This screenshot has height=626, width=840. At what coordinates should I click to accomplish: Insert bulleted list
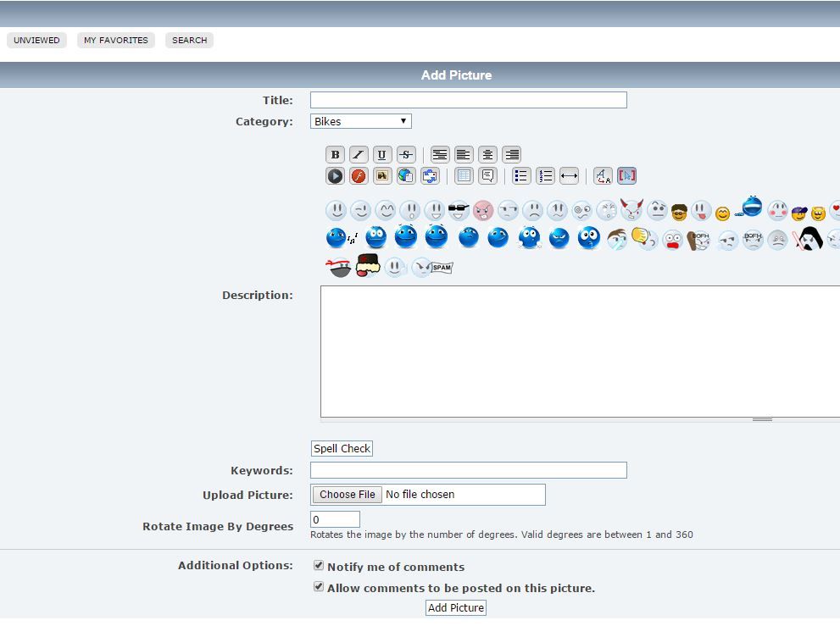pos(521,175)
